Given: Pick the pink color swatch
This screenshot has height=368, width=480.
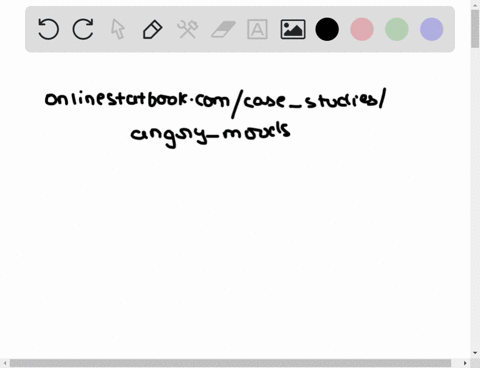Looking at the screenshot, I should pyautogui.click(x=362, y=29).
